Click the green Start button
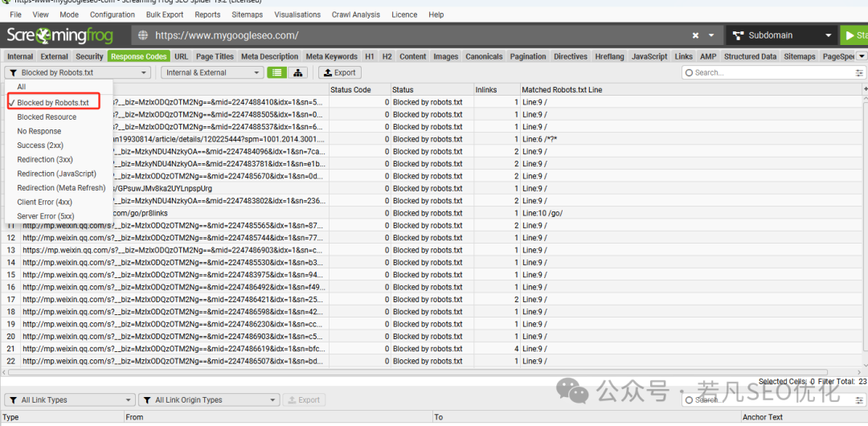Screen dimensions: 868x426 coord(854,35)
